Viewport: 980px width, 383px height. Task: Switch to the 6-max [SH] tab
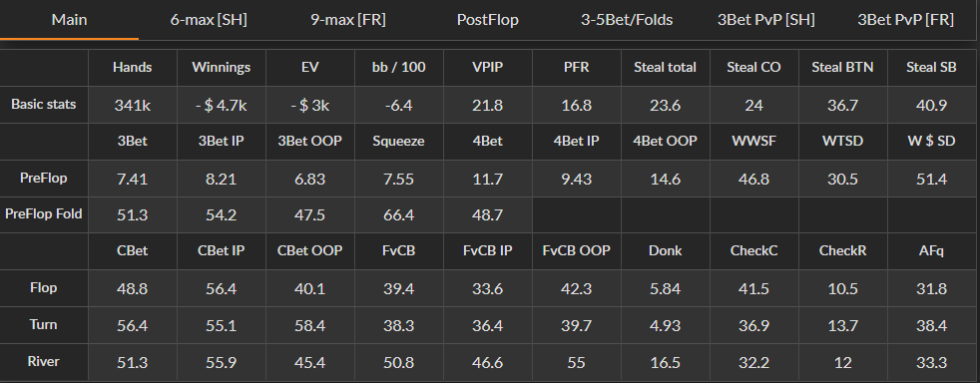coord(209,19)
